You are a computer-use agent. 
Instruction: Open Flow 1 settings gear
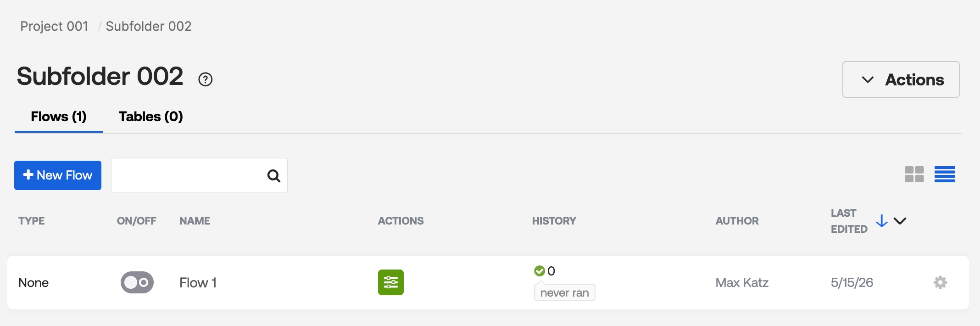[940, 282]
